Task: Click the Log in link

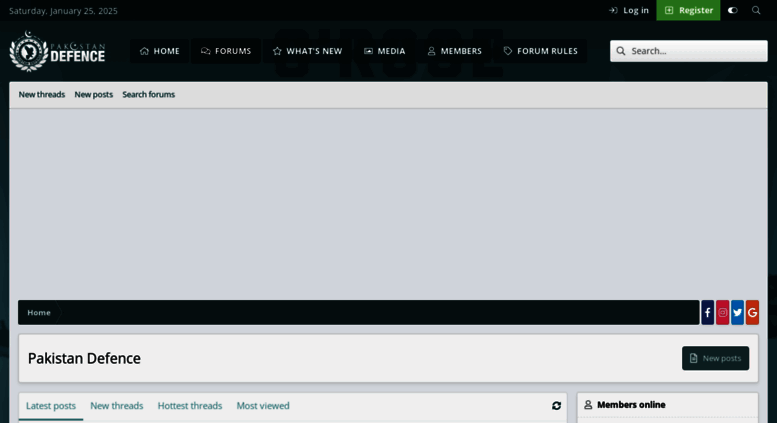Action: pyautogui.click(x=629, y=10)
